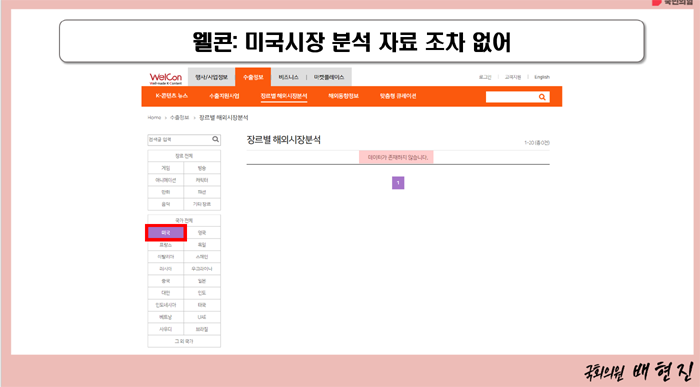Filter by UAE country
The width and height of the screenshot is (700, 387).
click(x=202, y=317)
